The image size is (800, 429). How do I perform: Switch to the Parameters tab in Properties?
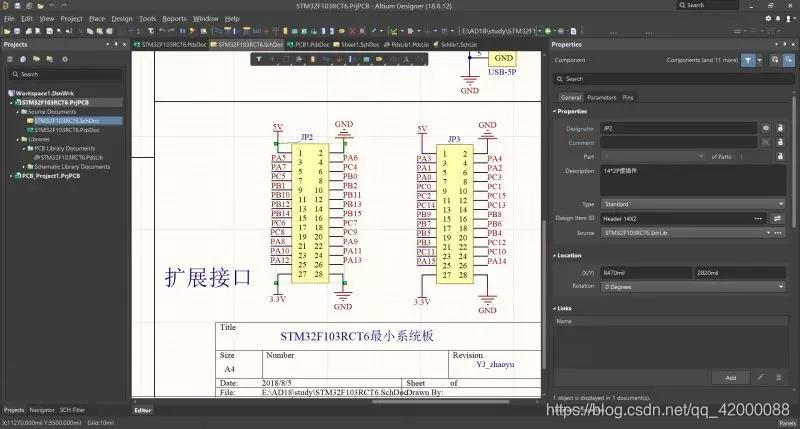point(602,97)
